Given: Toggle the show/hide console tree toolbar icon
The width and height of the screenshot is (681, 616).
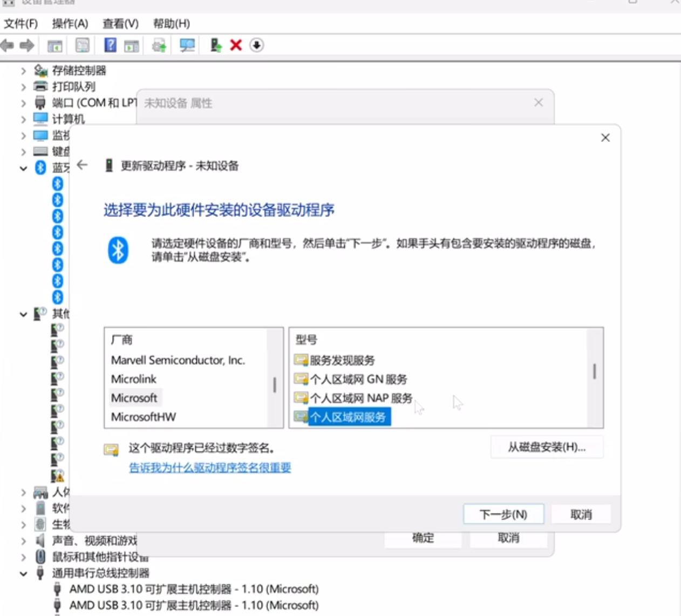Looking at the screenshot, I should pos(55,46).
